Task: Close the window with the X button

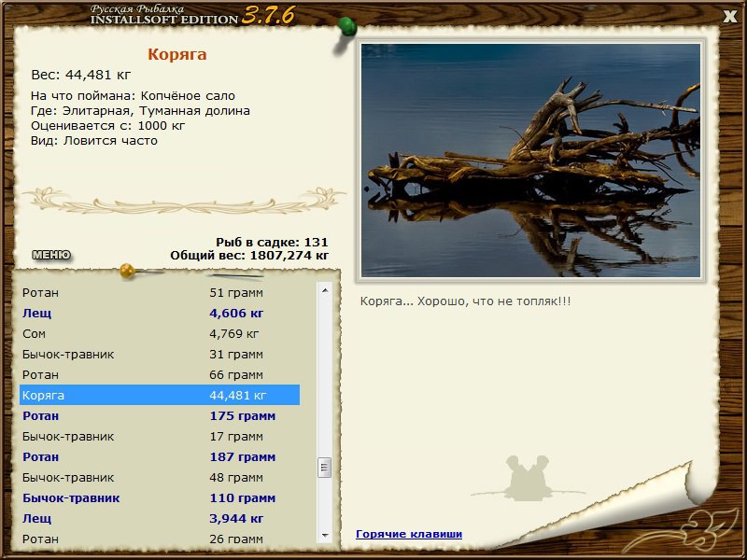Action: 729,17
